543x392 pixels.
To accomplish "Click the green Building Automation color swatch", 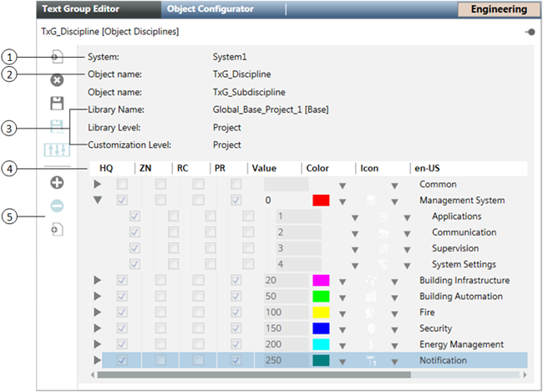I will click(321, 297).
